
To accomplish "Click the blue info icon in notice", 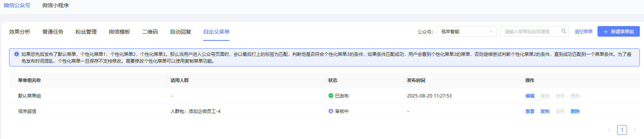I will pyautogui.click(x=17, y=54).
